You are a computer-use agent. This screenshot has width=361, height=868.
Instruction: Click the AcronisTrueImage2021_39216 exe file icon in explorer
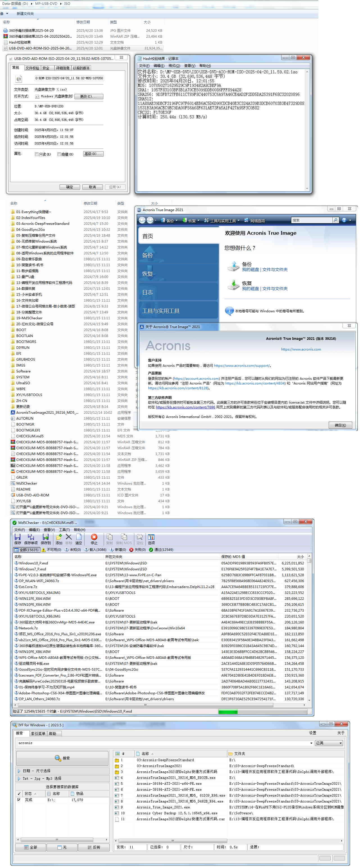(x=13, y=412)
